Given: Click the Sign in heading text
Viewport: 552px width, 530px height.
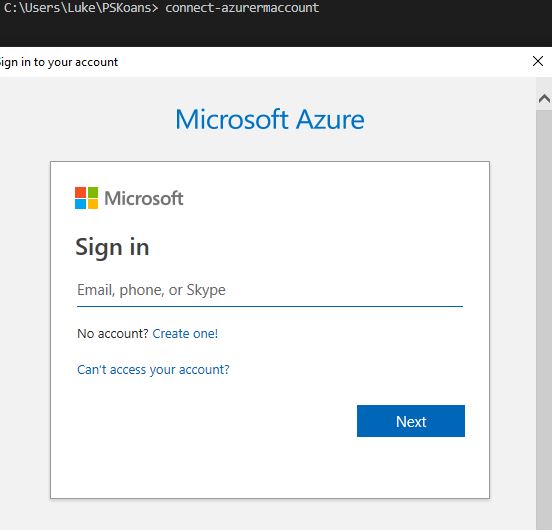Looking at the screenshot, I should (x=112, y=247).
